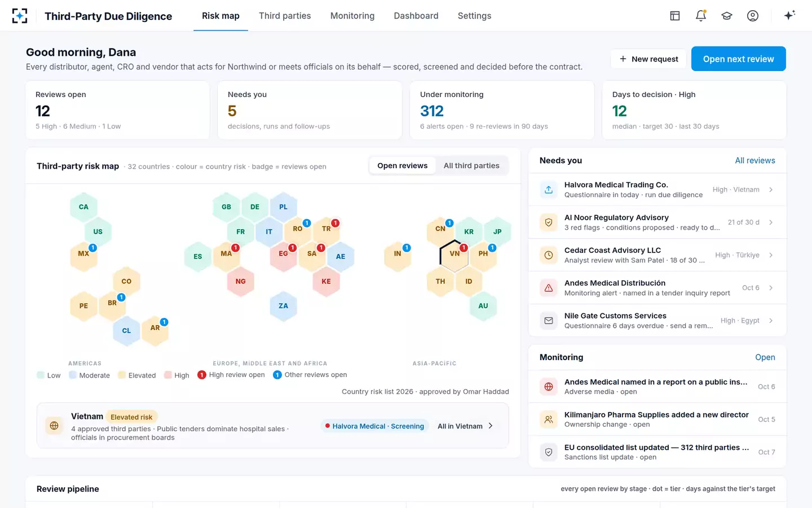
Task: Click the New request button
Action: 648,59
